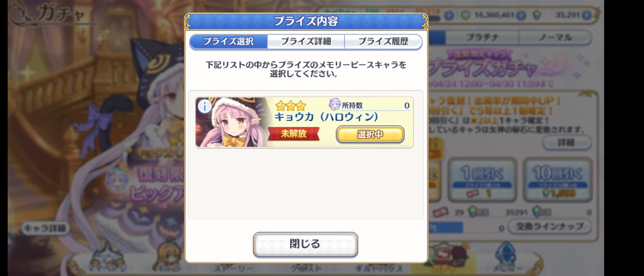Open the プライズ履歴 tab
The width and height of the screenshot is (644, 276).
[383, 41]
